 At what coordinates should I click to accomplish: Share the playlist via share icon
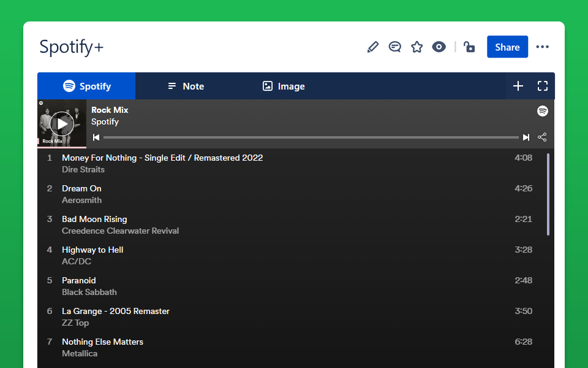[x=542, y=137]
